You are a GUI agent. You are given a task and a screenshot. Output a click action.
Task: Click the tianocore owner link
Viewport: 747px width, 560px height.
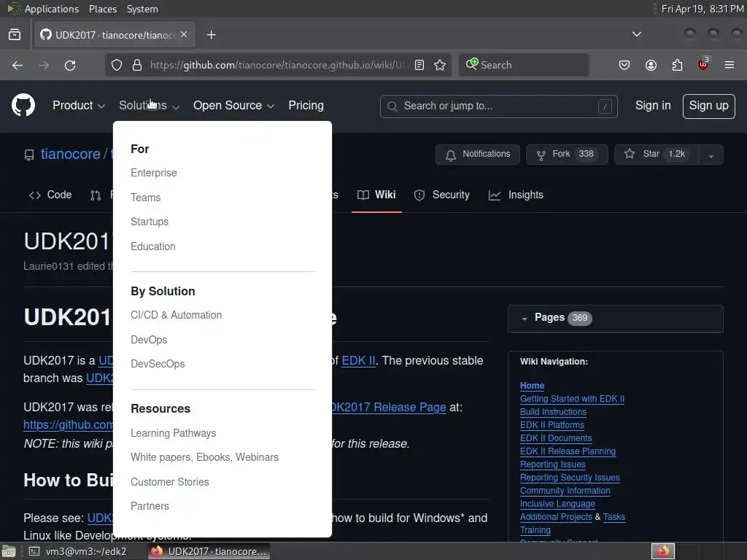[x=71, y=155]
